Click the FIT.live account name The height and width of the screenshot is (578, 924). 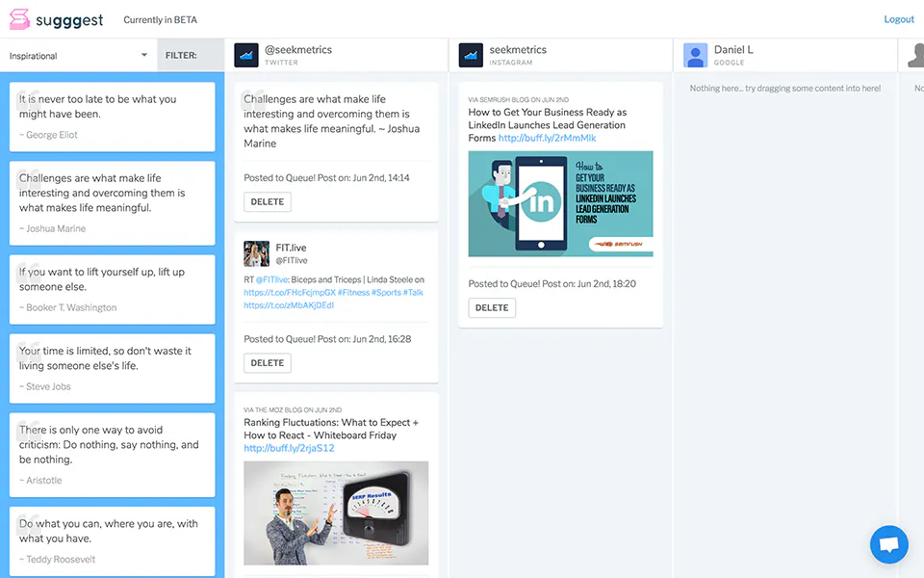[x=291, y=248]
